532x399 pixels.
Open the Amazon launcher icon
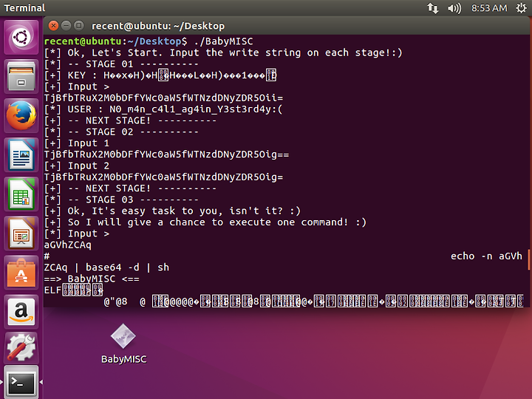(21, 312)
